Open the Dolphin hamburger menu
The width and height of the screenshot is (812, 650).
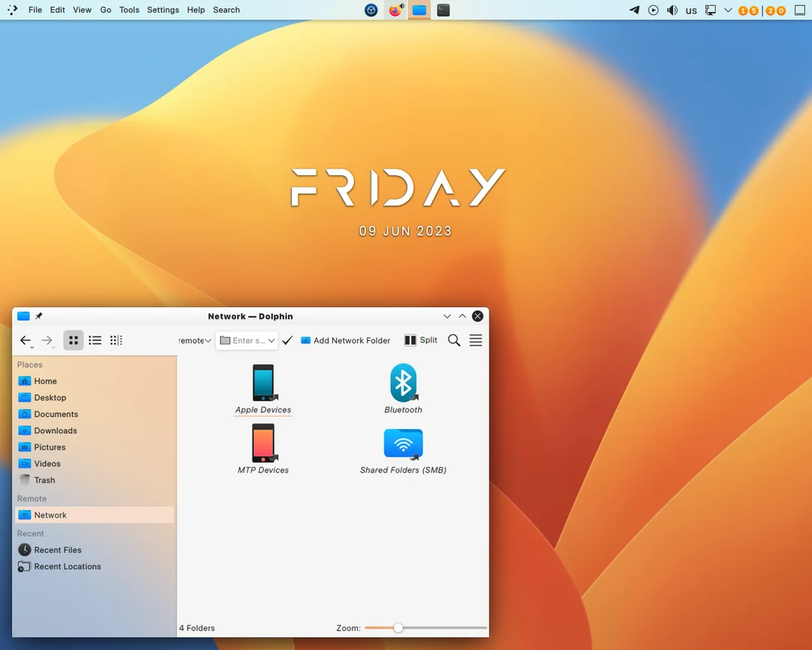pos(475,340)
